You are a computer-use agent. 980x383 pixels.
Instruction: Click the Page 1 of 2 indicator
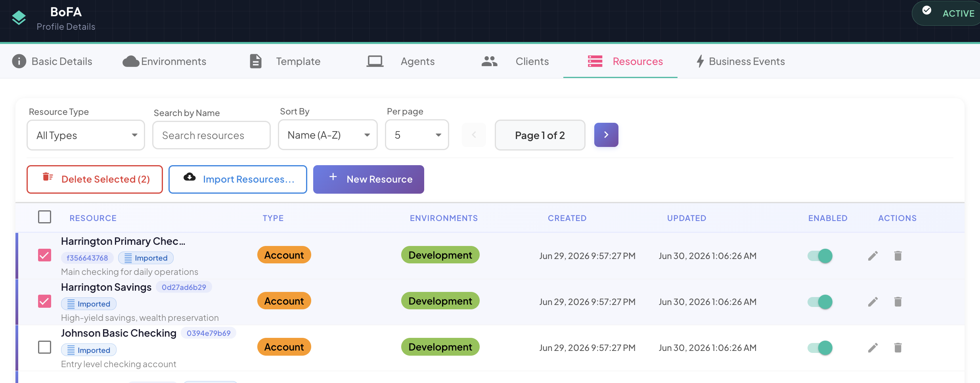[540, 135]
